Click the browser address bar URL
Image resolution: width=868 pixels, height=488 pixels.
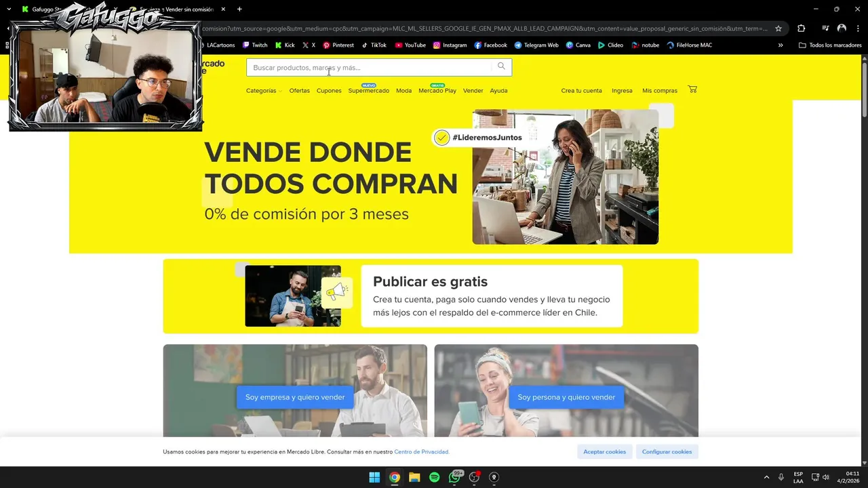(485, 28)
